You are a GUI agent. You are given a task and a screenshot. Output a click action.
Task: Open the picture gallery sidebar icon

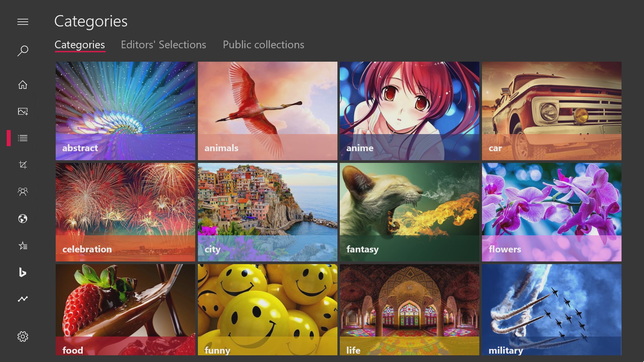point(23,112)
